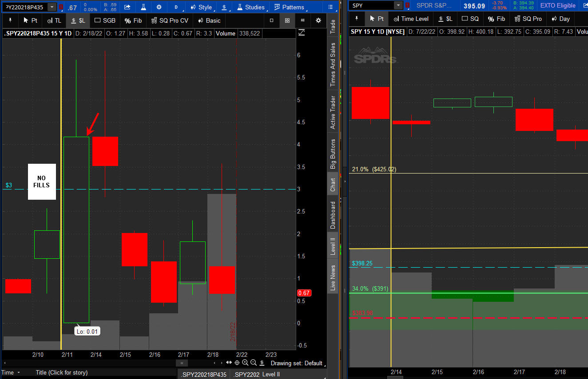Select the SQ rectangle tool in SPY chart
588x379 pixels.
pos(470,19)
